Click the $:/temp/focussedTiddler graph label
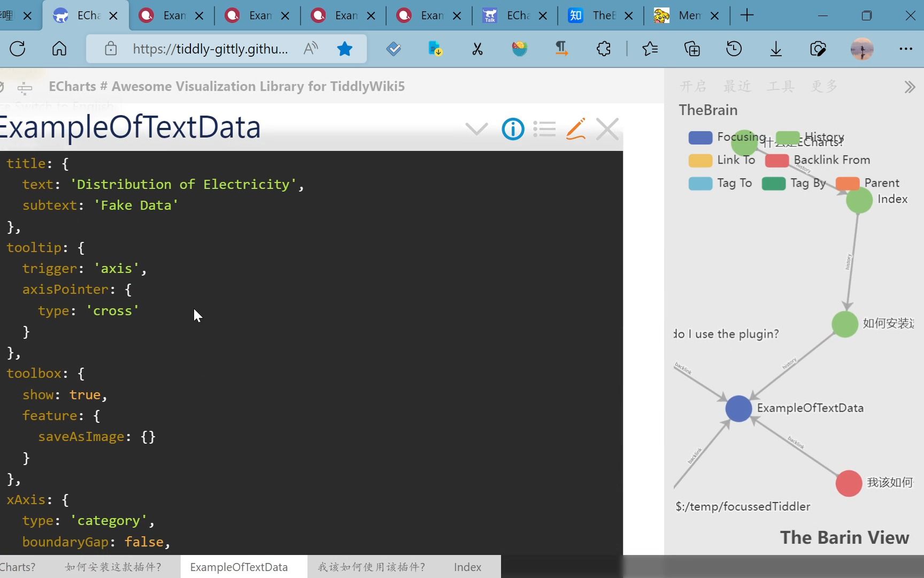924x578 pixels. (x=743, y=507)
